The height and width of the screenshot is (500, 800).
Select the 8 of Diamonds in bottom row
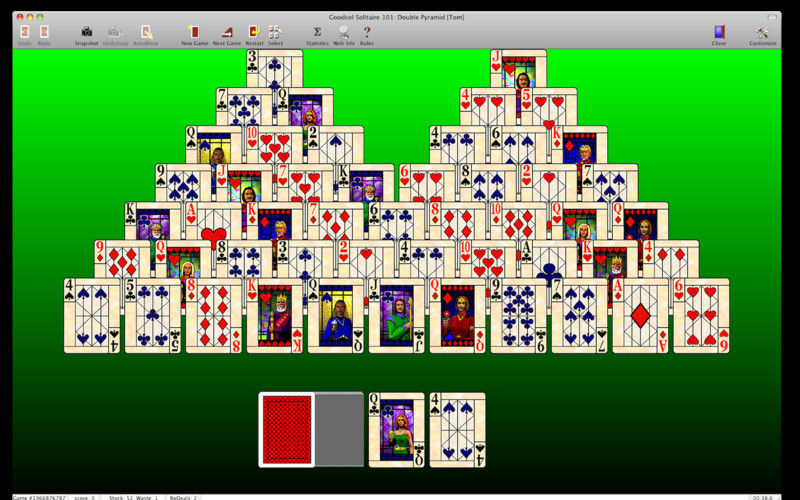point(214,316)
